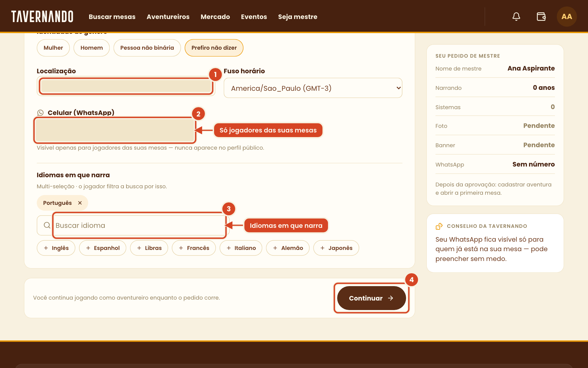Click the Sem número WhatsApp value
Screen dimensions: 588x368
(533, 164)
